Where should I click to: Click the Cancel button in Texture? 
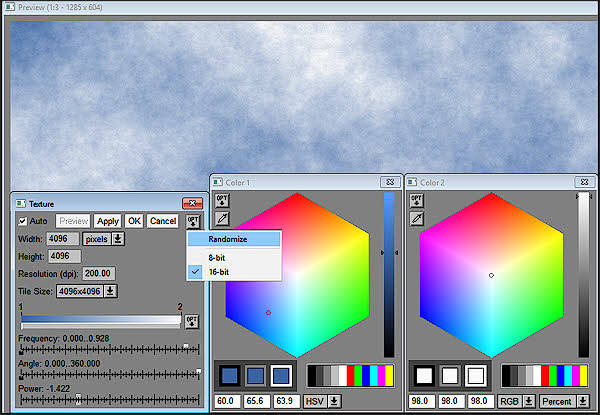163,221
